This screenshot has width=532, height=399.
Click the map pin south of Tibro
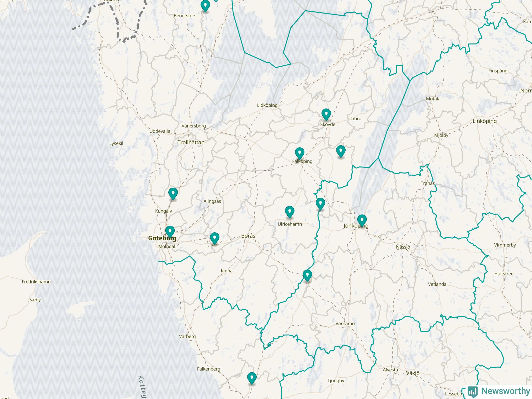341,151
